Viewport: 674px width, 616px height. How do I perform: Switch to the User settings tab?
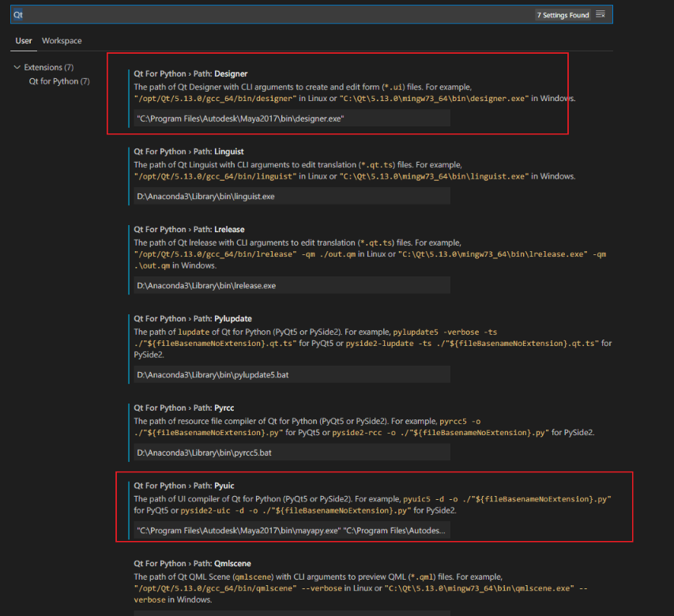24,41
